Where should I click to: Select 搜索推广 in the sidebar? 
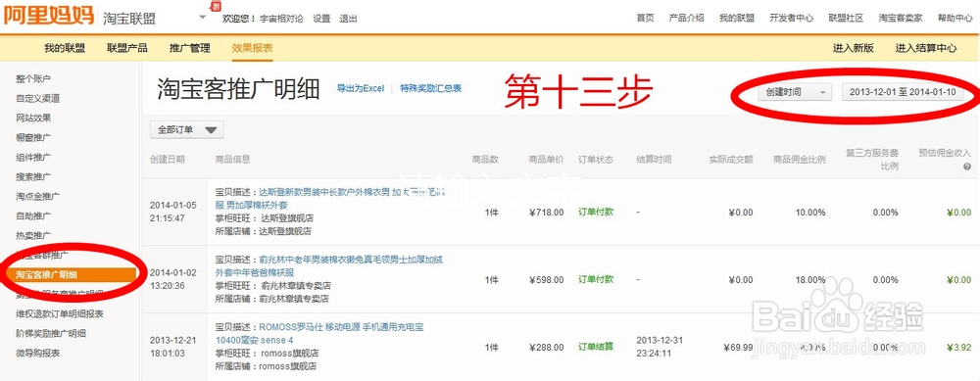click(x=33, y=176)
